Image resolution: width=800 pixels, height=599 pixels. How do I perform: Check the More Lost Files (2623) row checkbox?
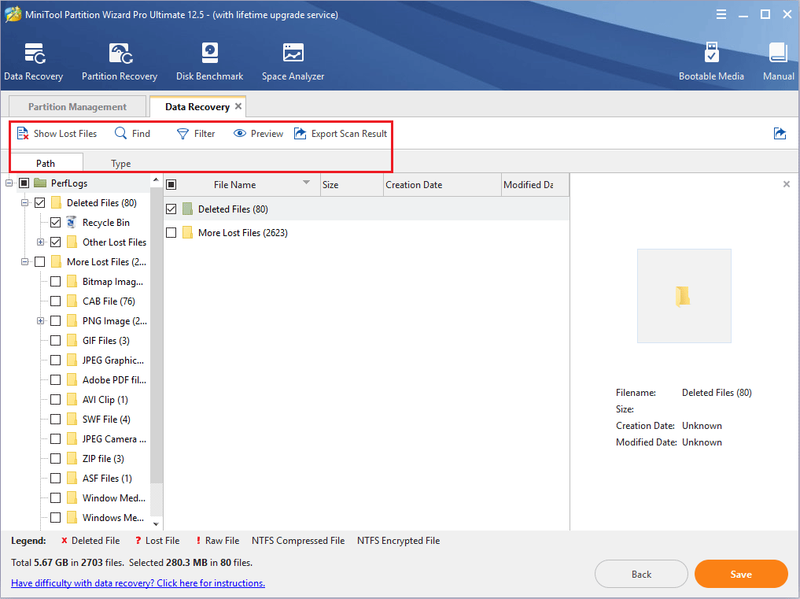[x=171, y=233]
